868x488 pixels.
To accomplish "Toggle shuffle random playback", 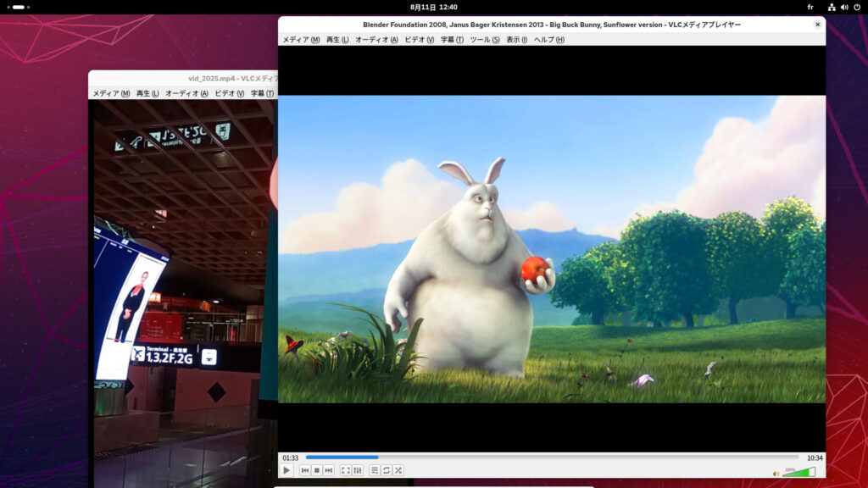I will [398, 470].
